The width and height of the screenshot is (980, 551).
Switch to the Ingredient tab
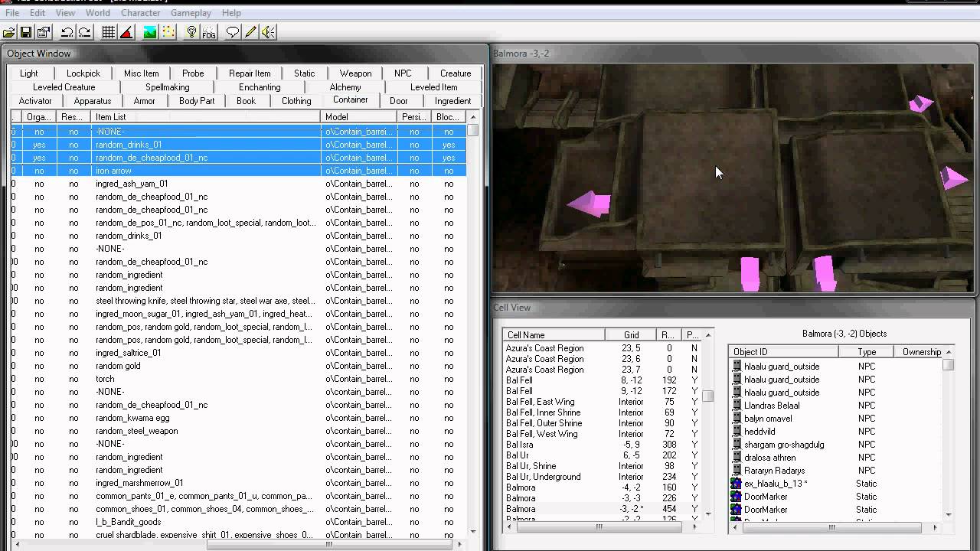(453, 101)
